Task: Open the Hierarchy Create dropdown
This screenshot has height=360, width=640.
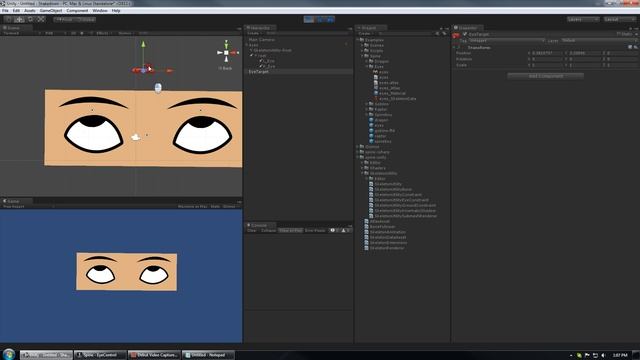Action: coord(254,33)
